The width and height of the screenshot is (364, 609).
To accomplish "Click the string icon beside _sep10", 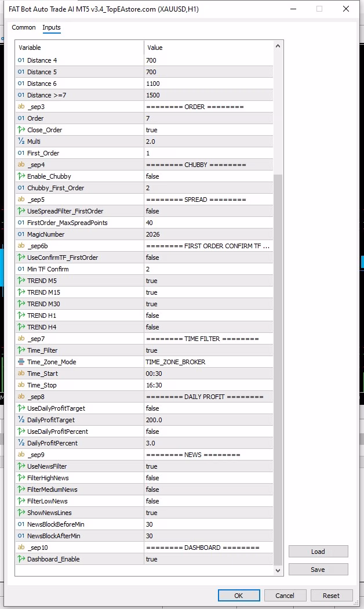I will click(21, 548).
